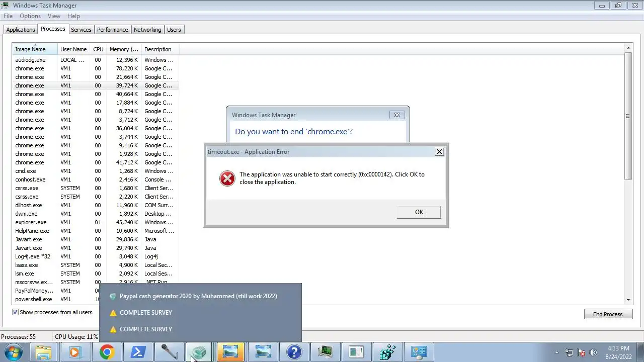Go to the Performance tab
Viewport: 644px width, 362px height.
[x=113, y=30]
